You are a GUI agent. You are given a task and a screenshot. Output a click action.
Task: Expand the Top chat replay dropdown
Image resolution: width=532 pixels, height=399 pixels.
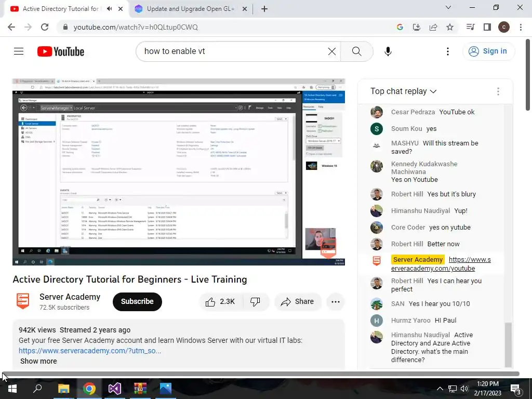tap(403, 91)
